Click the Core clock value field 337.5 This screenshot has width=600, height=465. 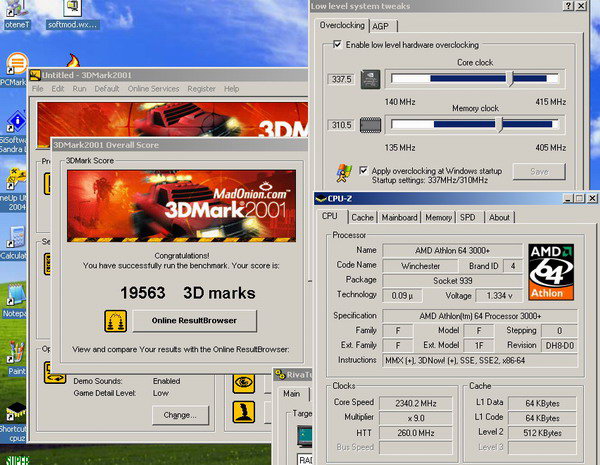click(x=341, y=79)
